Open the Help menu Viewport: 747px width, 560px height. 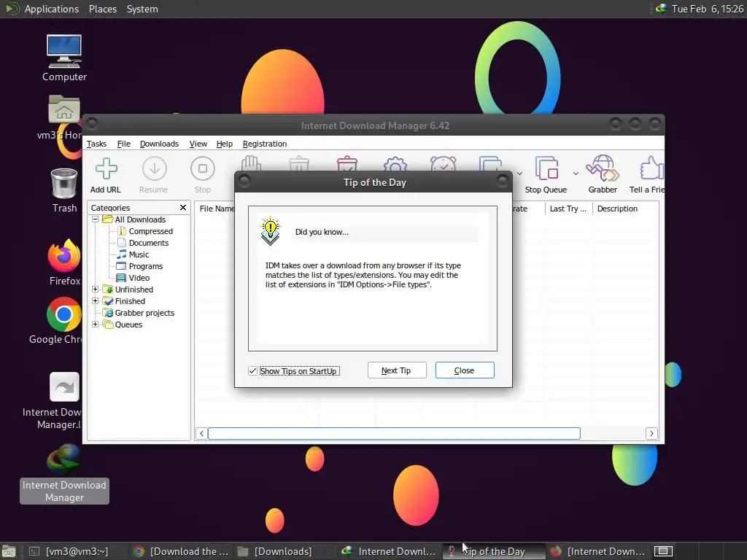[x=225, y=144]
